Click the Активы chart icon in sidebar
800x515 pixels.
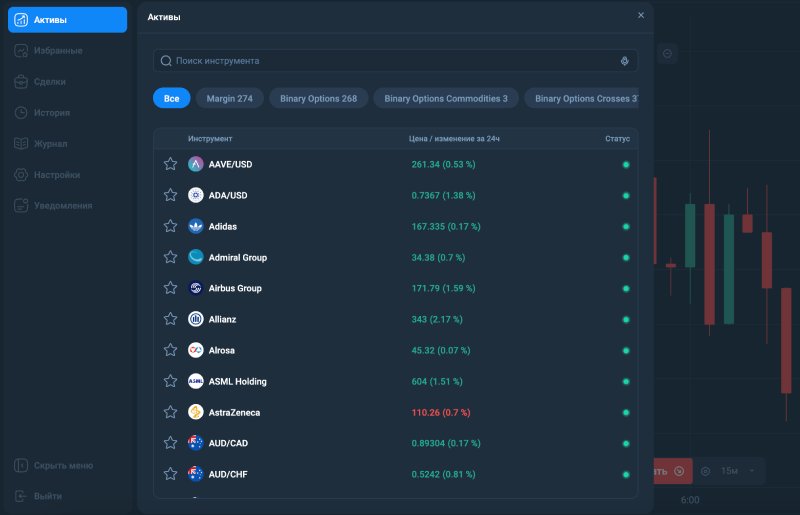pyautogui.click(x=21, y=20)
